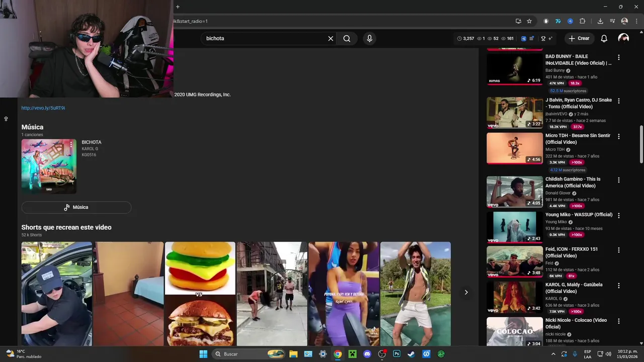Open the Feid FERXXO 151 thumbnail
Screen dimensions: 644x362
pyautogui.click(x=515, y=262)
